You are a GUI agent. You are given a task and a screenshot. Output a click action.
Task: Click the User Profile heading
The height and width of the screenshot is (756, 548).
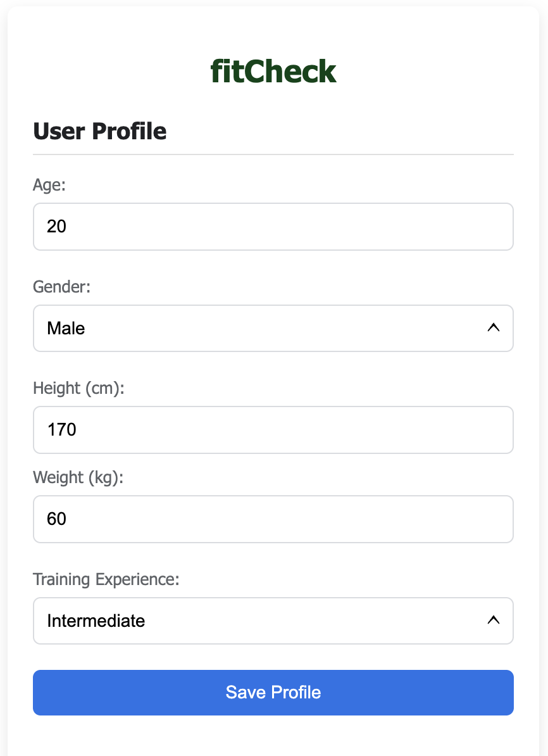[x=100, y=131]
